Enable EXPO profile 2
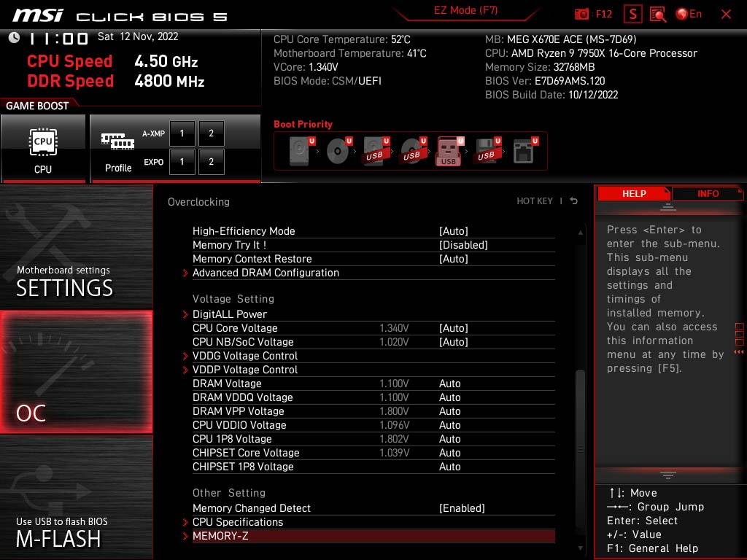The image size is (747, 560). [211, 162]
